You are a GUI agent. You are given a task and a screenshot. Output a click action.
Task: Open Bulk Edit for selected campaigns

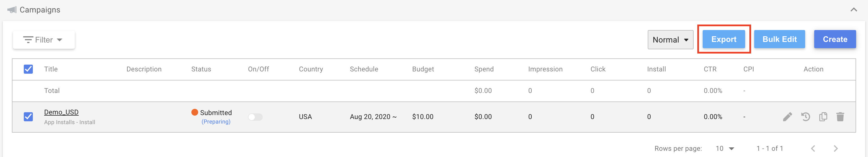(x=779, y=39)
